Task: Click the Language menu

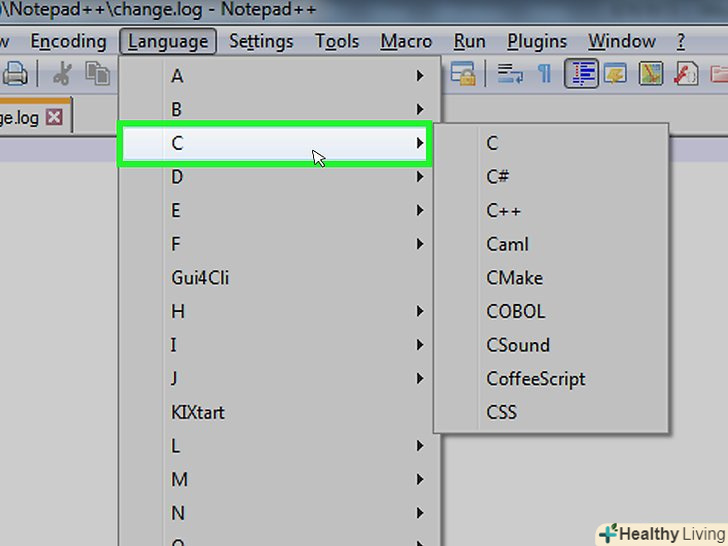Action: [168, 42]
